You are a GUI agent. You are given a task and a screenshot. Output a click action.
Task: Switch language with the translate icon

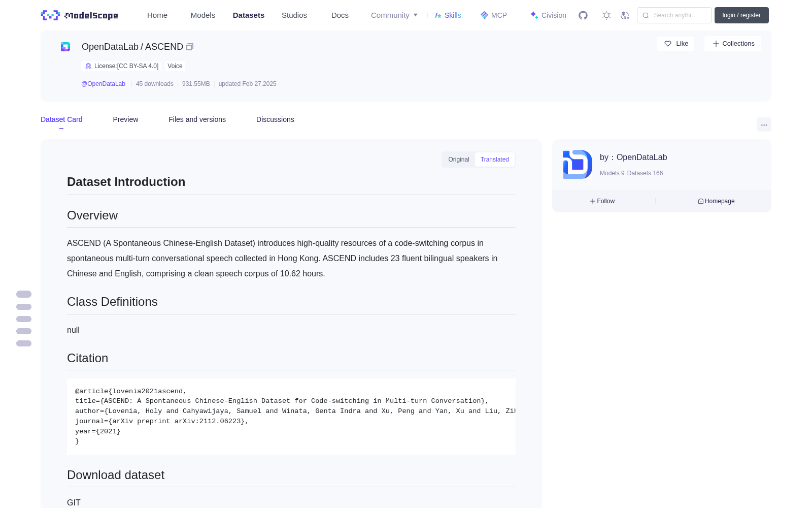[x=625, y=15]
